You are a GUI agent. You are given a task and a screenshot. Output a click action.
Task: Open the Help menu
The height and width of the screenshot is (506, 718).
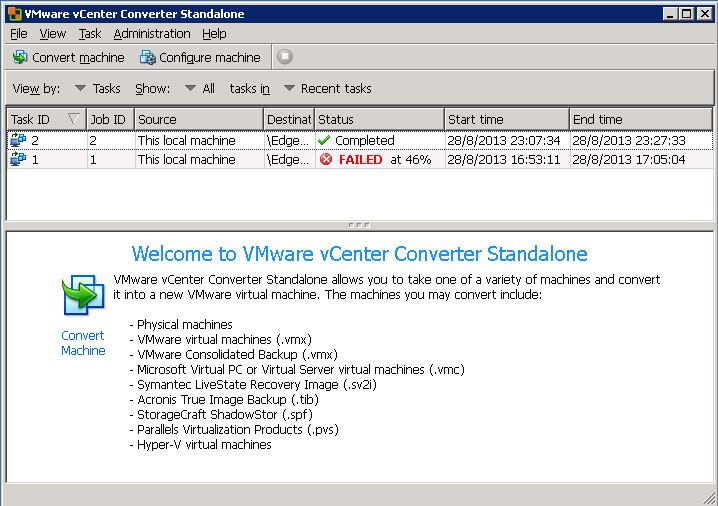(x=214, y=34)
